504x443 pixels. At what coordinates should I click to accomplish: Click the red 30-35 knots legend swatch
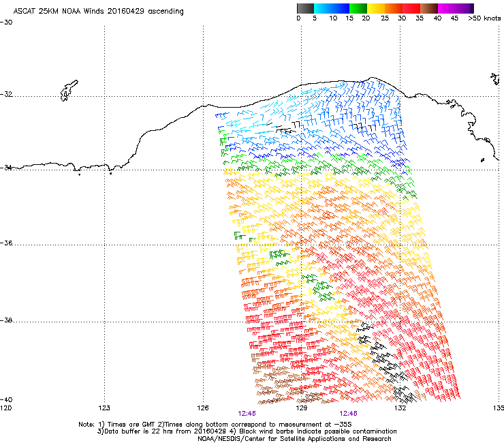(411, 8)
